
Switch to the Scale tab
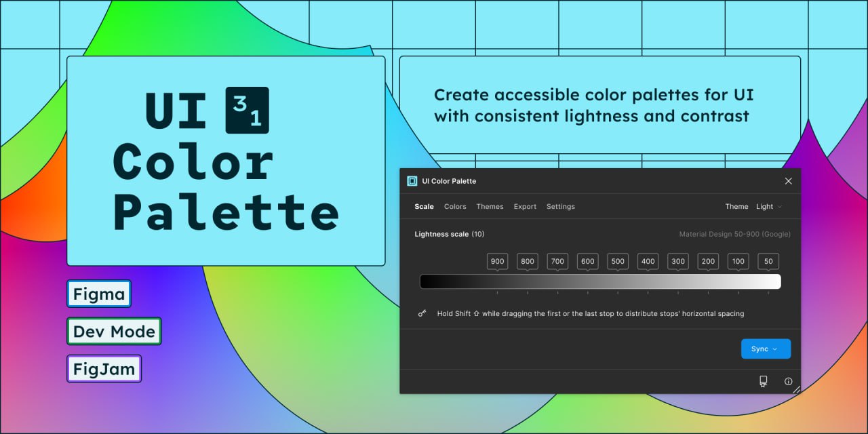click(424, 206)
